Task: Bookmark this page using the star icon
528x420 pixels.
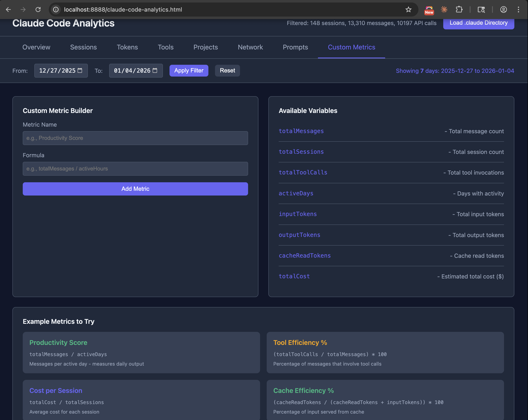Action: coord(408,10)
